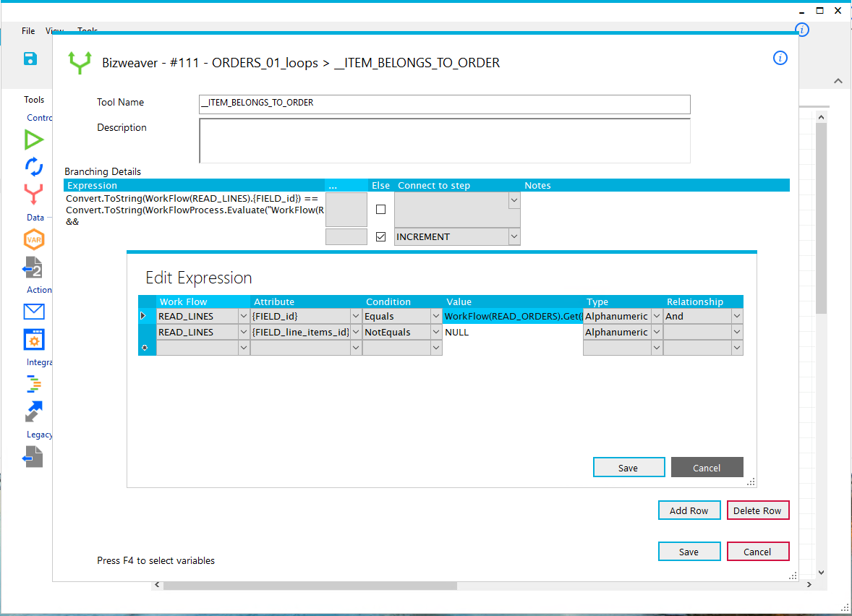Image resolution: width=852 pixels, height=616 pixels.
Task: Click the Delete Row button
Action: click(x=757, y=510)
